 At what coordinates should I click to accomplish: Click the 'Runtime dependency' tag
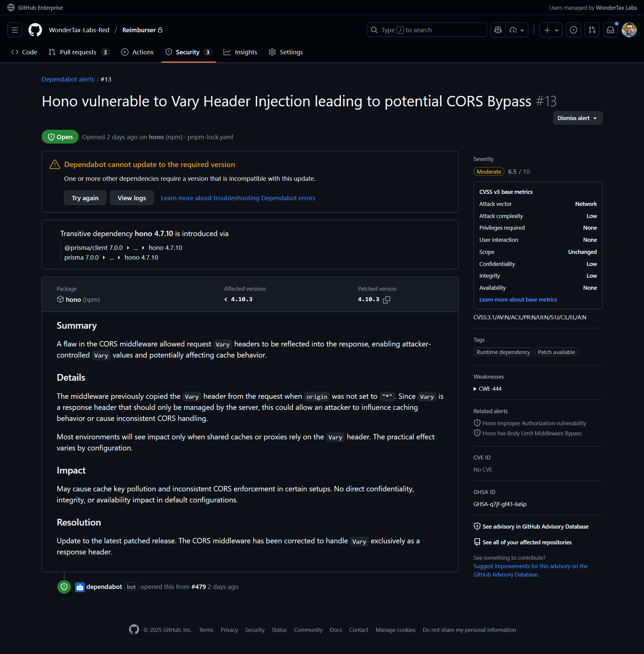pos(503,352)
